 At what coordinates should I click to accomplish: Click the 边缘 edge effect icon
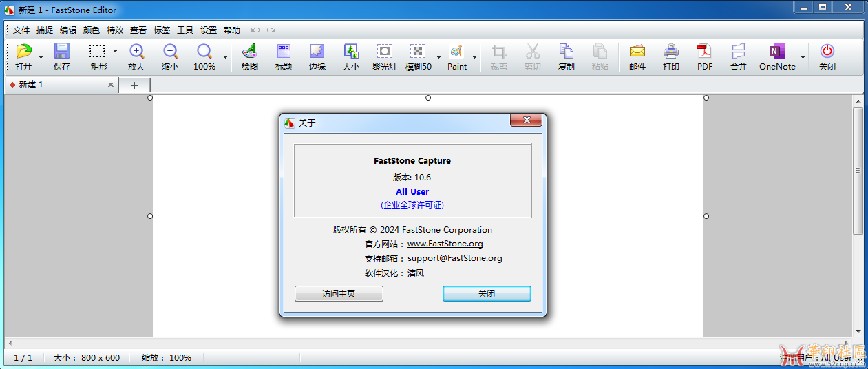[317, 51]
